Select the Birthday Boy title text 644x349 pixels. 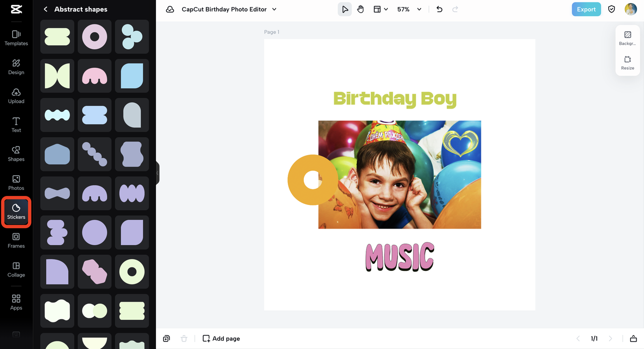395,99
